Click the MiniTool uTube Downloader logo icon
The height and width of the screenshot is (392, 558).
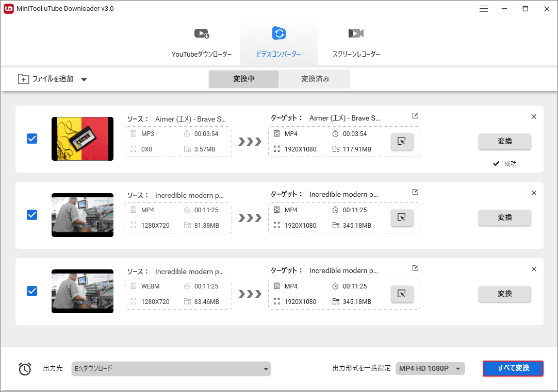[9, 9]
